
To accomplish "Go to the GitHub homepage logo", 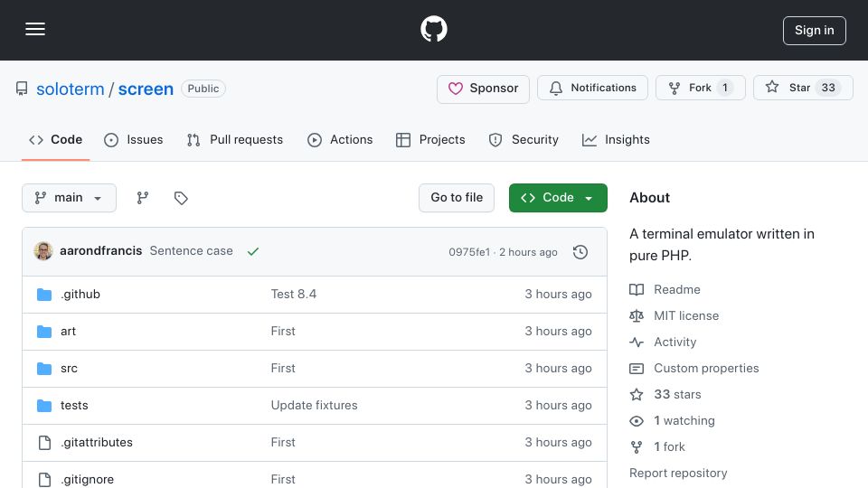I will tap(433, 29).
